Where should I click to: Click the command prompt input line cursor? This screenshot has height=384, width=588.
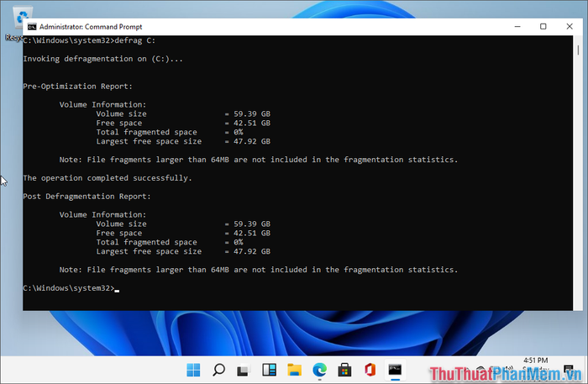tap(118, 288)
